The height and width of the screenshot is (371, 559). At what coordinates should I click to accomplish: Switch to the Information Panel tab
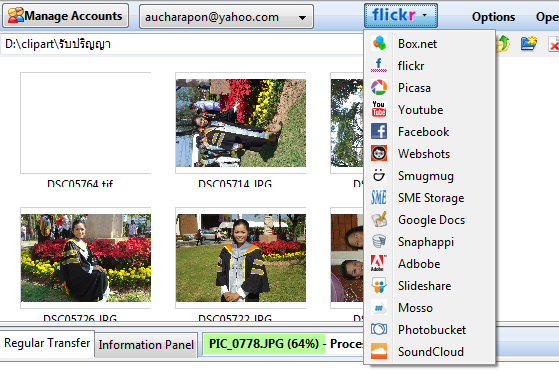[x=146, y=345]
